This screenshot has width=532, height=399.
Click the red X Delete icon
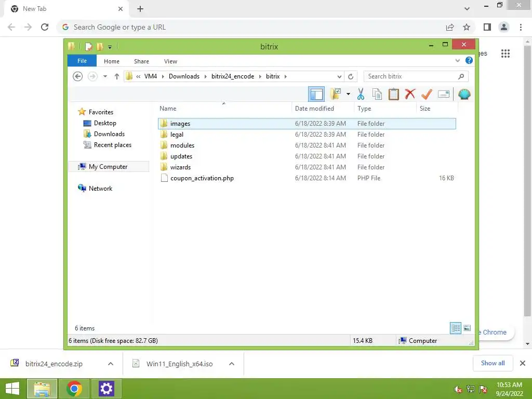click(410, 94)
